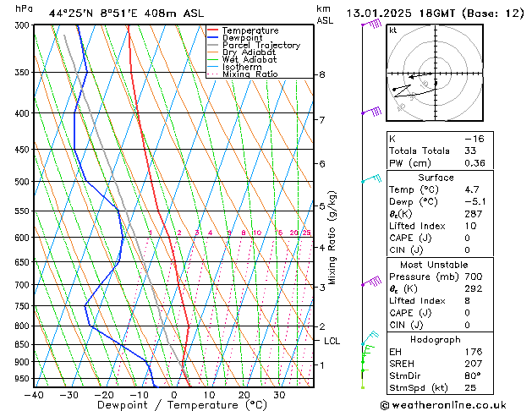Click the K index value "-16"
The width and height of the screenshot is (532, 411).
474,139
